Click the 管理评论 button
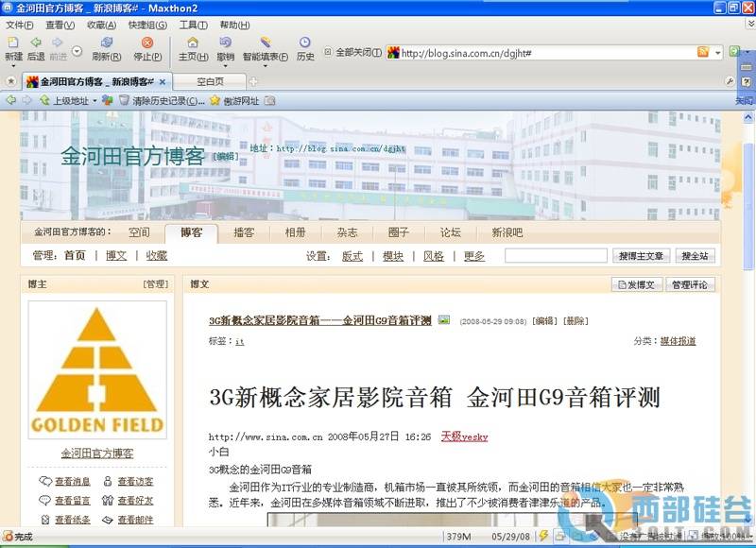Screen dimensions: 756x548 click(x=690, y=284)
